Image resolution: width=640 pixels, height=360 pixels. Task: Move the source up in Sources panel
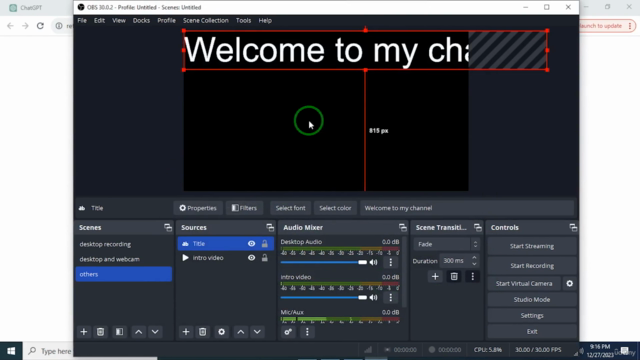240,332
